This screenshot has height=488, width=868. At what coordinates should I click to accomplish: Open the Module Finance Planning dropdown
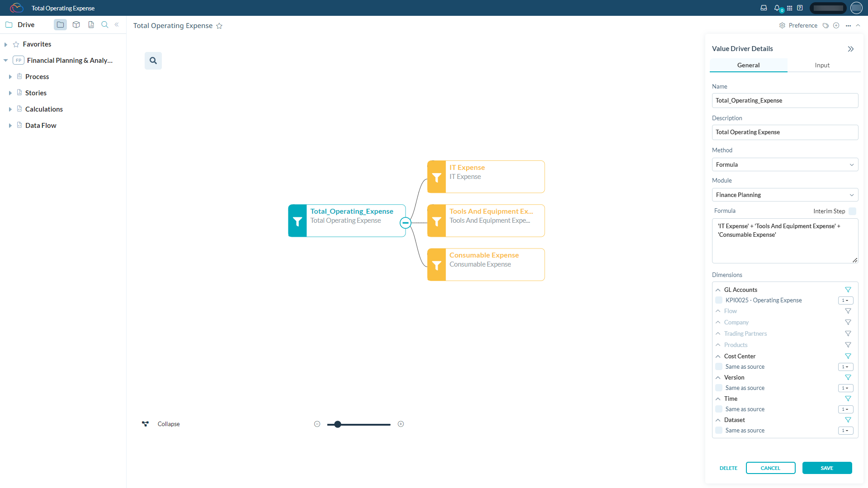pyautogui.click(x=785, y=195)
